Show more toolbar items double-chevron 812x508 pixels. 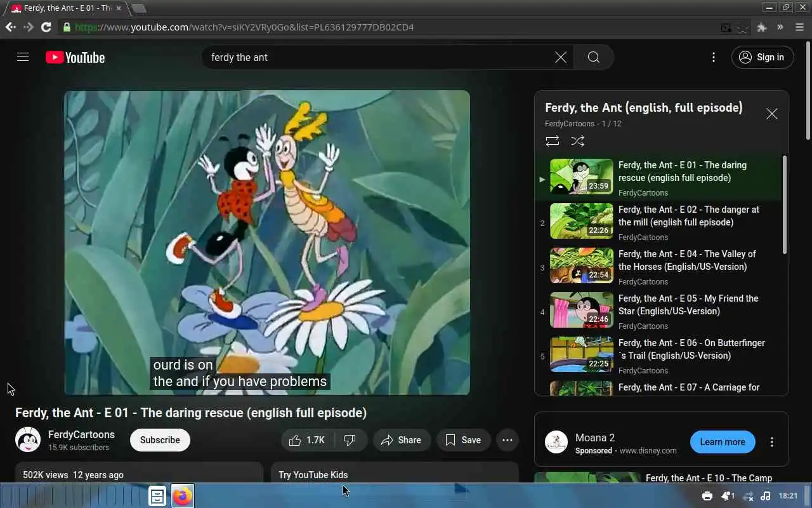(x=780, y=27)
